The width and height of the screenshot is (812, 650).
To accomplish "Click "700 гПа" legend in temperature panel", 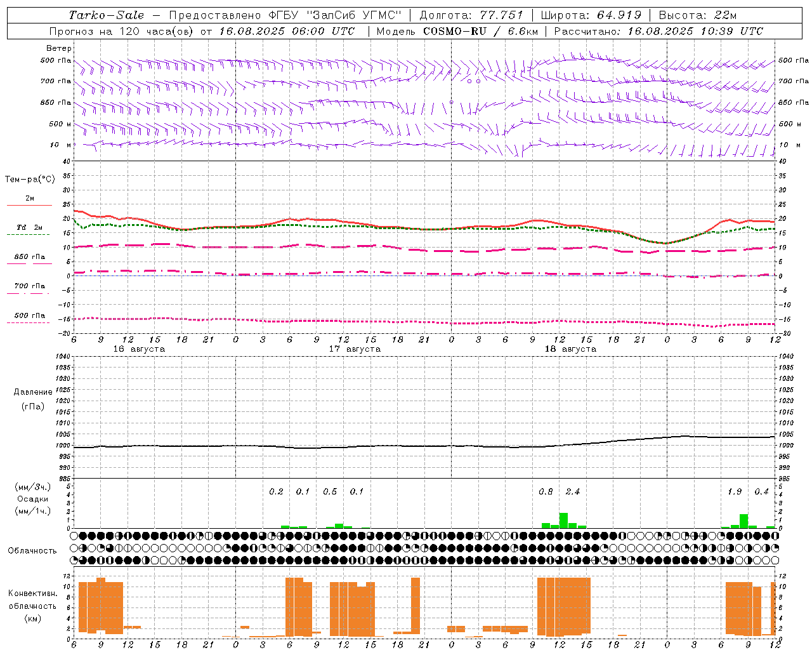I will tap(30, 286).
